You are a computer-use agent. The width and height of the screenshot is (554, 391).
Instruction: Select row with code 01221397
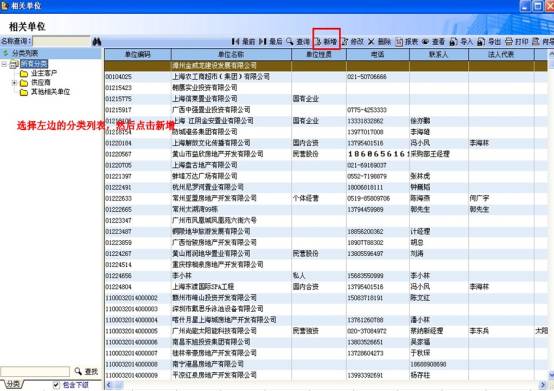coord(326,176)
